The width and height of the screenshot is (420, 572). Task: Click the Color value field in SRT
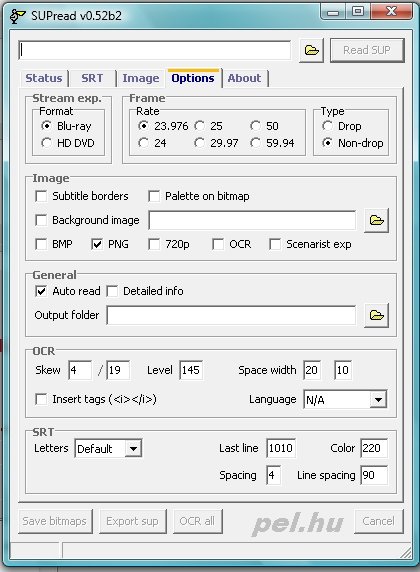[374, 448]
